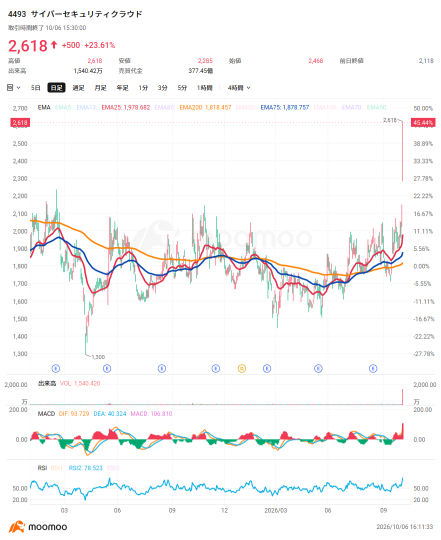Click the DEA 40.324 value
The width and height of the screenshot is (441, 540).
(x=110, y=414)
